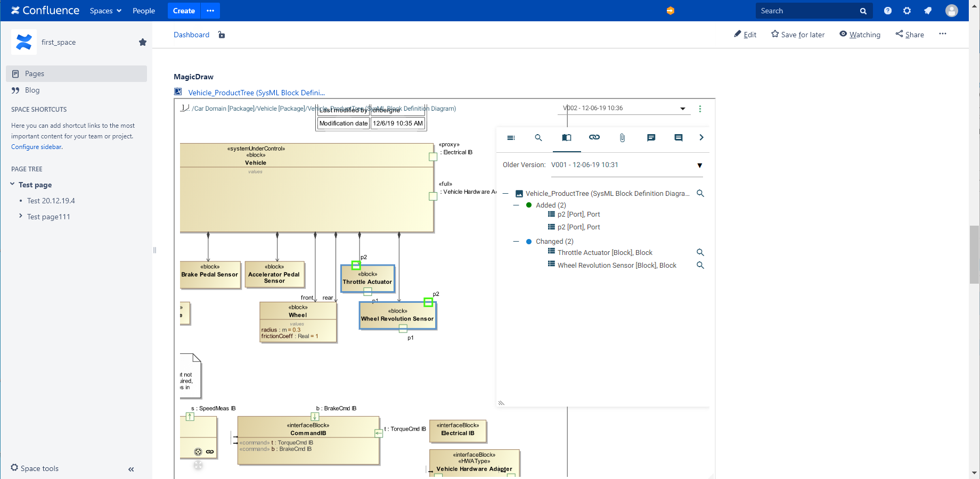This screenshot has height=479, width=980.
Task: Select the Wheel Revolution Sensor block
Action: point(398,315)
